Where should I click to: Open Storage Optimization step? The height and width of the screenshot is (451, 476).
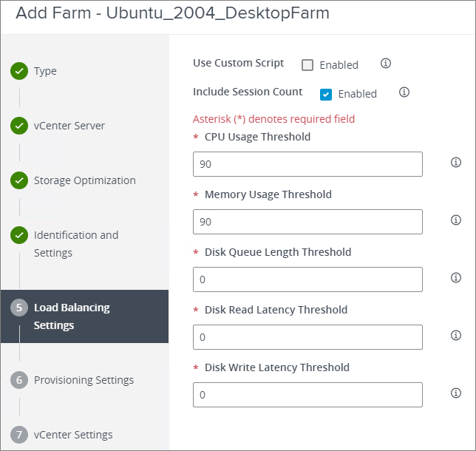pos(84,180)
